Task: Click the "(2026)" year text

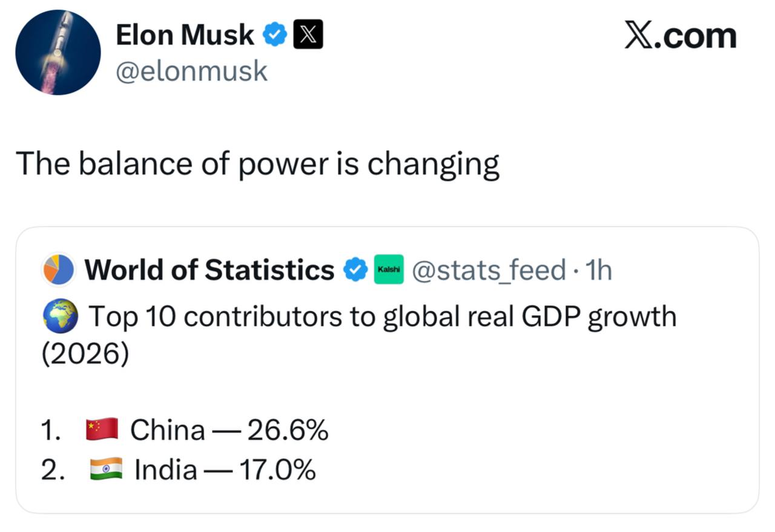Action: coord(85,355)
